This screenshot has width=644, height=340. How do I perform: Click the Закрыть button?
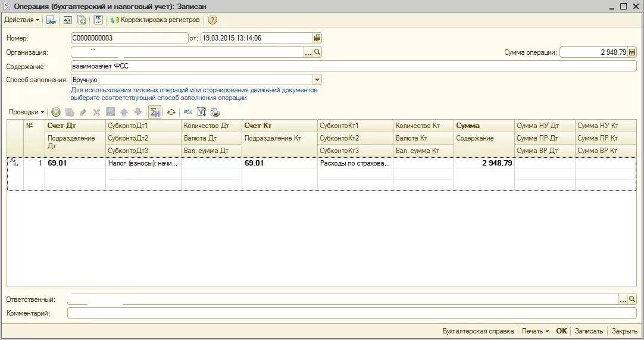click(x=624, y=331)
